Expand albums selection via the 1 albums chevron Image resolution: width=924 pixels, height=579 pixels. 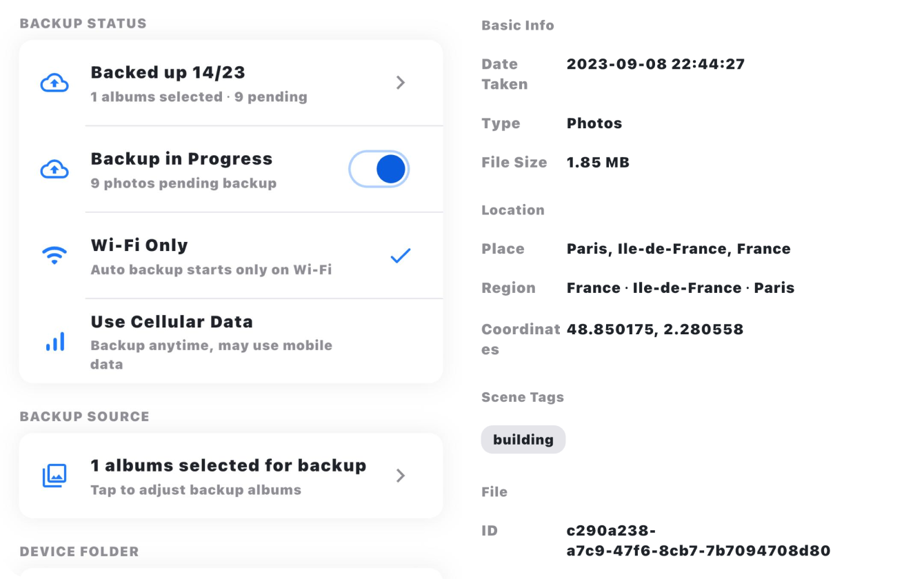401,476
